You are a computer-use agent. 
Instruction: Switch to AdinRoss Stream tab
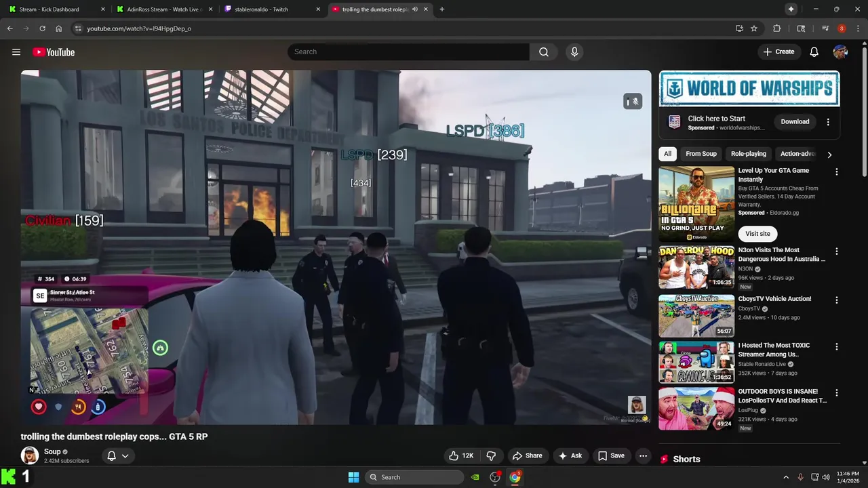point(164,9)
